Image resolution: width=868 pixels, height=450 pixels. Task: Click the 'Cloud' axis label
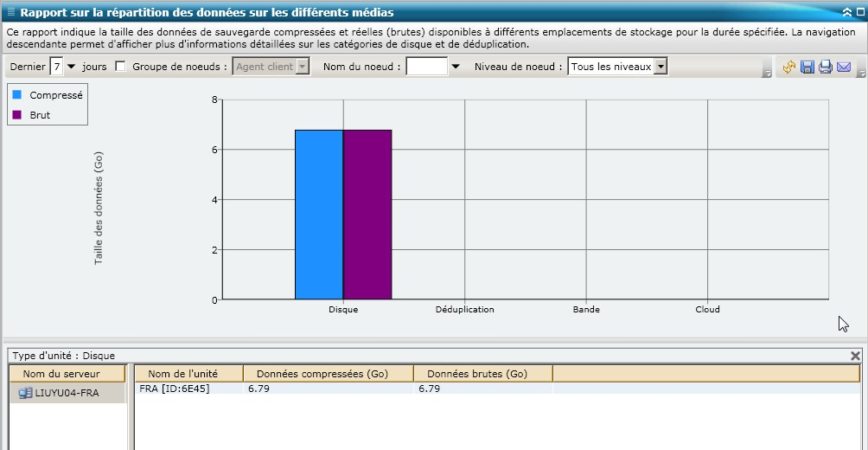tap(707, 309)
